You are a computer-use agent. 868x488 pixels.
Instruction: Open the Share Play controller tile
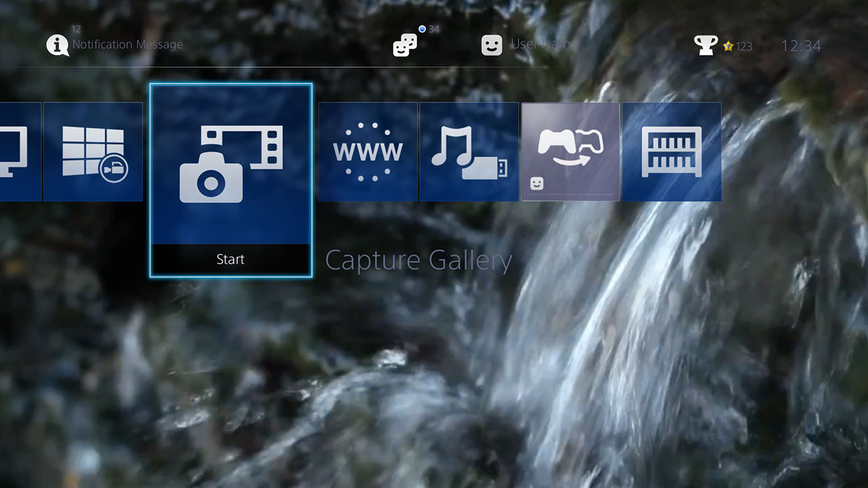[x=570, y=152]
